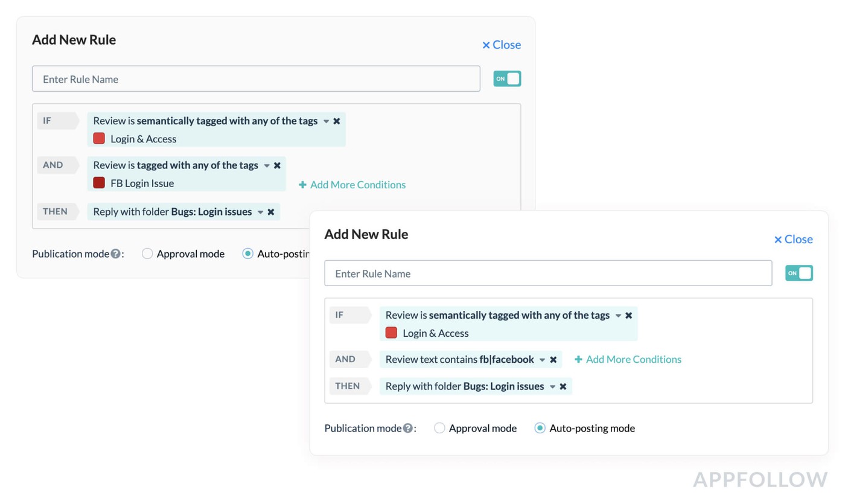Remove the semantically tagged condition in back panel

337,121
